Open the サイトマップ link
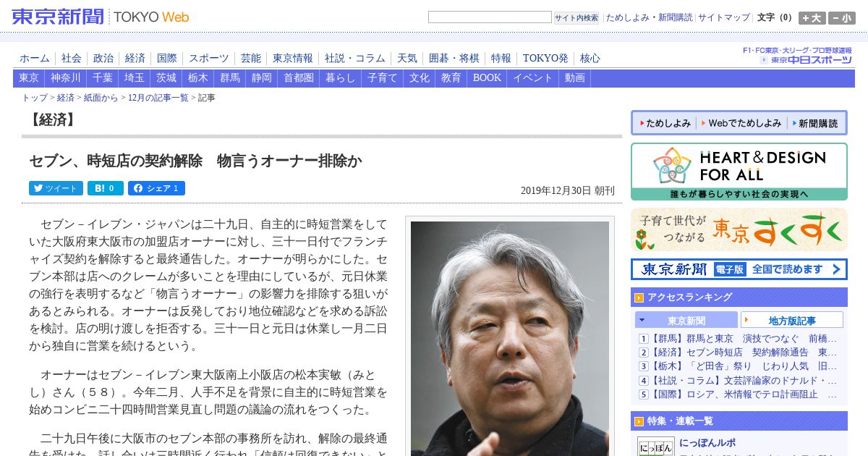Image resolution: width=868 pixels, height=456 pixels. click(x=724, y=17)
